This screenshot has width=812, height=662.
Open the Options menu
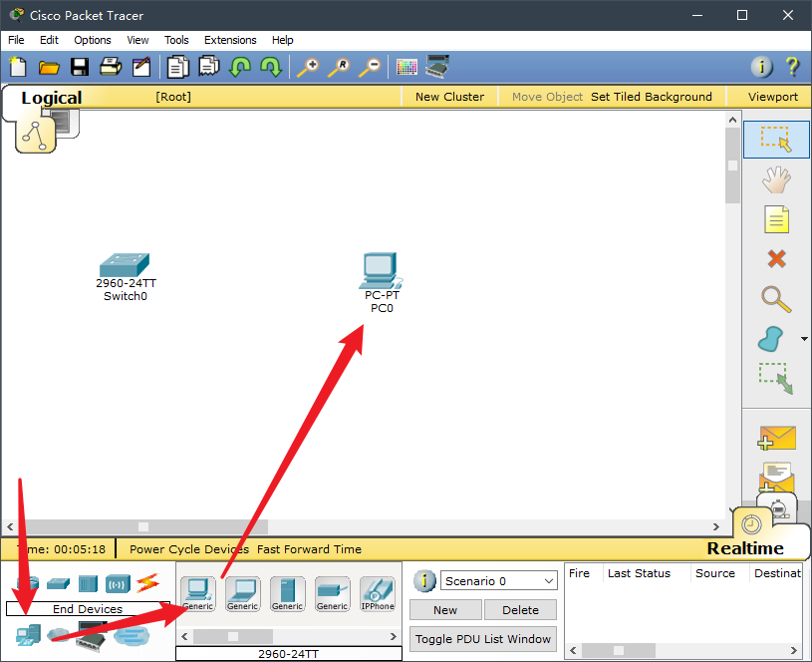pos(93,40)
